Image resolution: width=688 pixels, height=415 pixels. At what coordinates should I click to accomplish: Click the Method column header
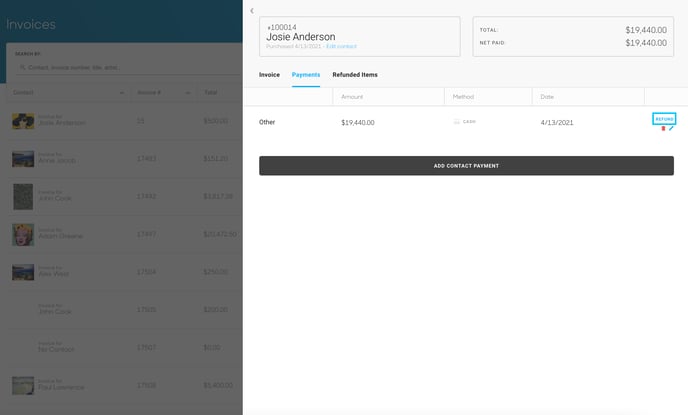click(x=463, y=97)
